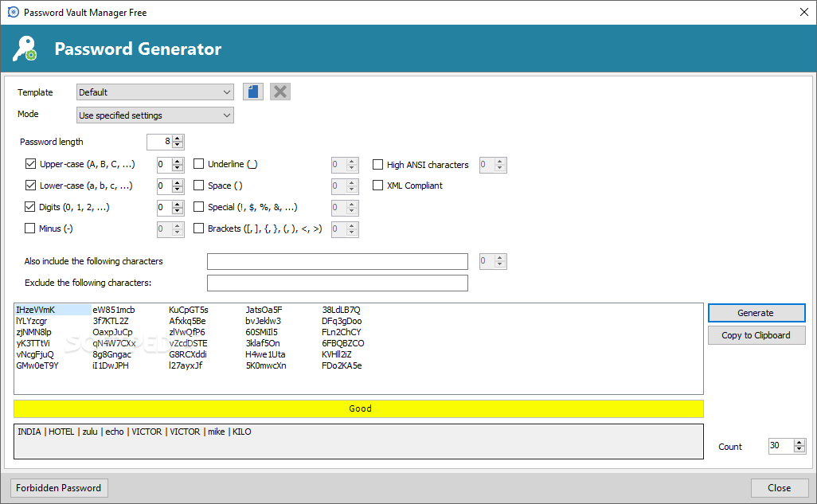Click the Good strength bar
Viewport: 817px width, 504px height.
pos(358,408)
